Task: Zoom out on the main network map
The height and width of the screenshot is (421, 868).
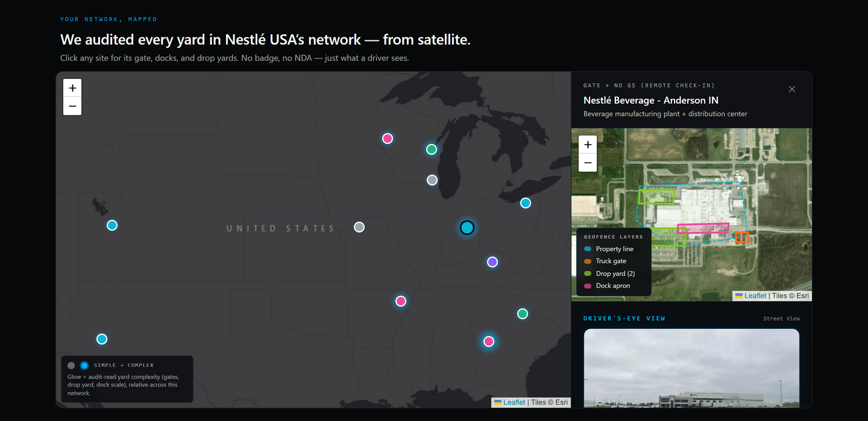Action: [x=72, y=106]
